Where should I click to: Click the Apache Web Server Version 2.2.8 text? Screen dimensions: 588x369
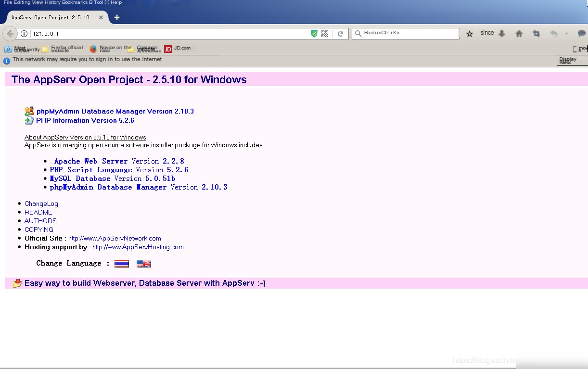[119, 161]
